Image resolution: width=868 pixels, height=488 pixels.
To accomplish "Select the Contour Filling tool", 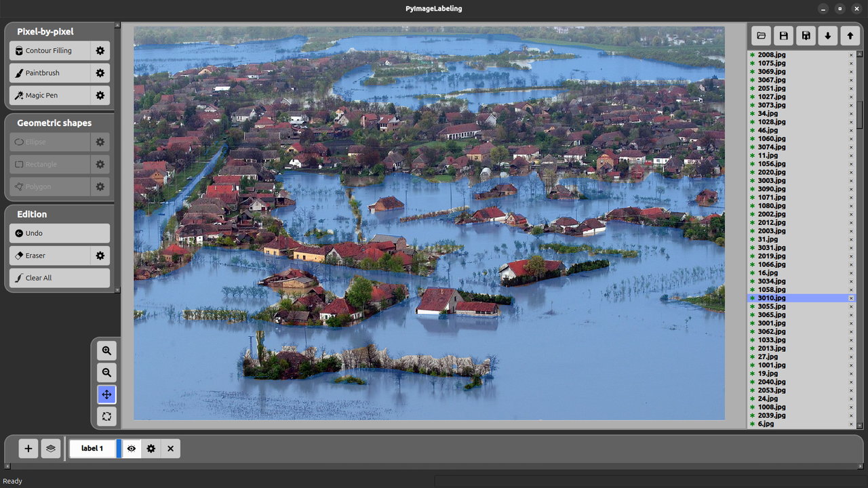I will (50, 51).
